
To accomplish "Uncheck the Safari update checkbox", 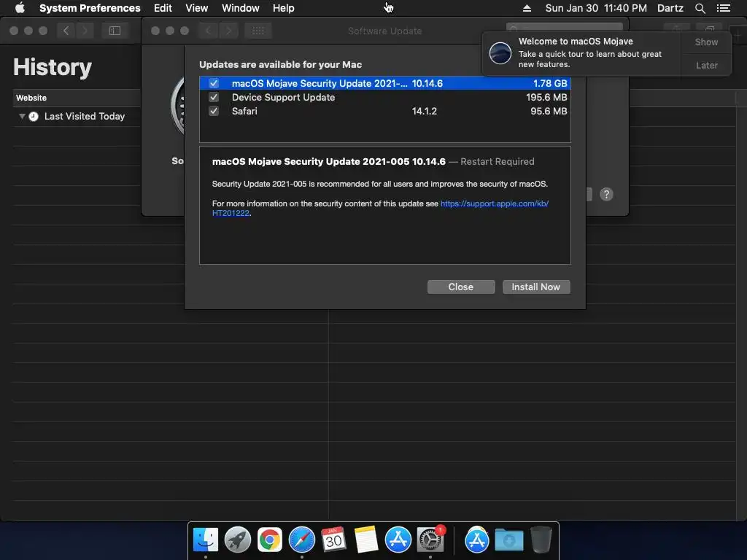I will tap(214, 111).
